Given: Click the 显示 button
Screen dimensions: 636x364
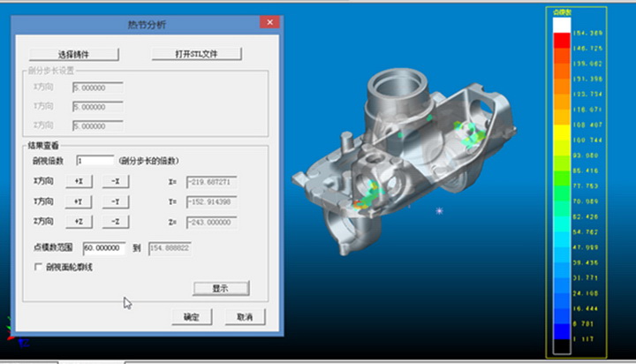Looking at the screenshot, I should coord(221,288).
